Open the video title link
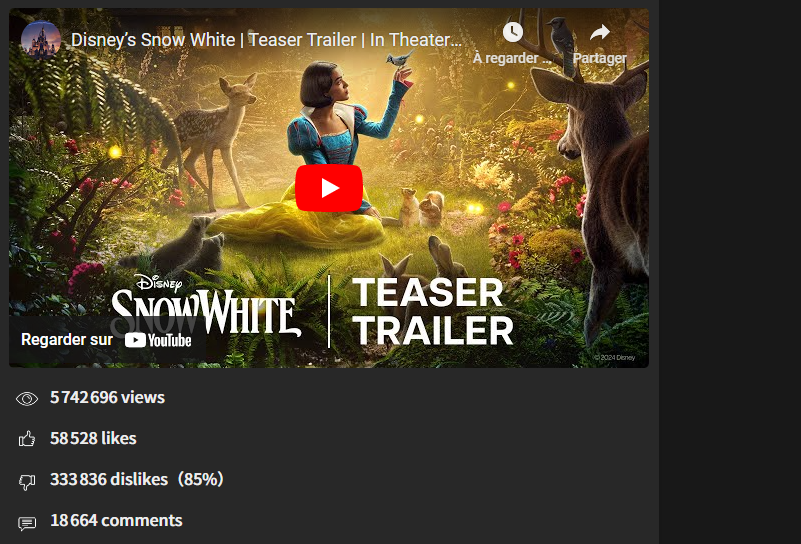 click(x=266, y=40)
